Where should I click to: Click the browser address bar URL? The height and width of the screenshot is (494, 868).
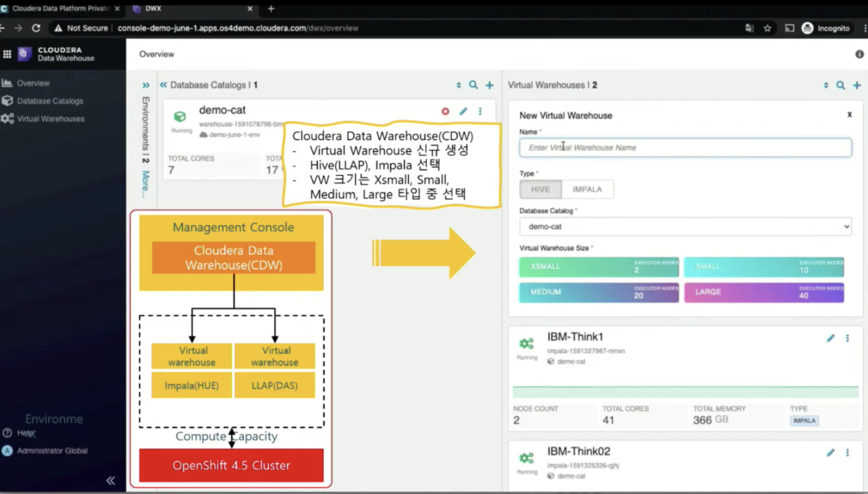coord(238,28)
